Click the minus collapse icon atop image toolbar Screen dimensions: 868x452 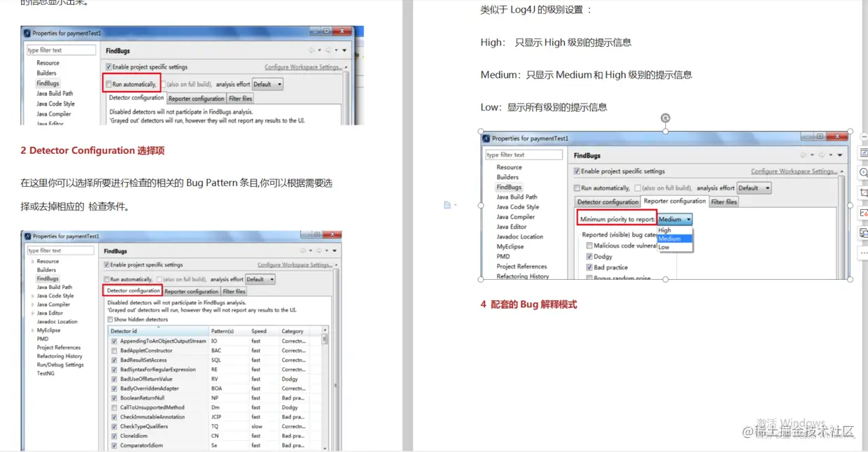(864, 136)
